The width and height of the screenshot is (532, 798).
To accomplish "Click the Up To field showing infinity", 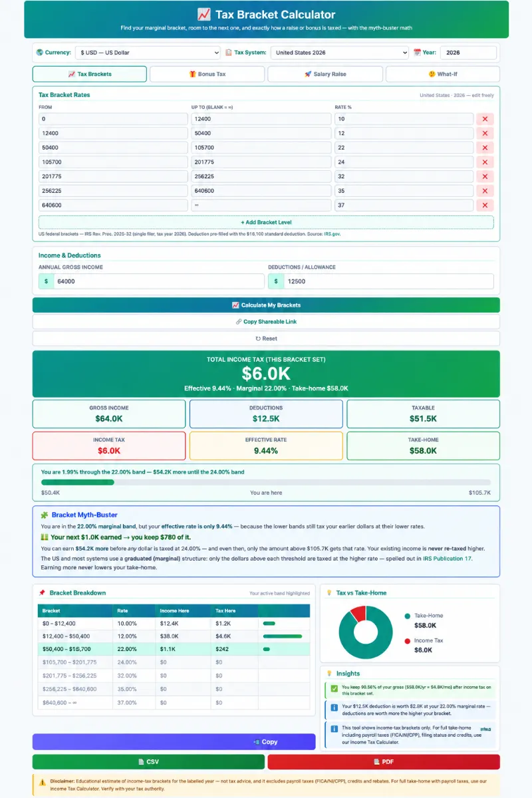I will [261, 205].
